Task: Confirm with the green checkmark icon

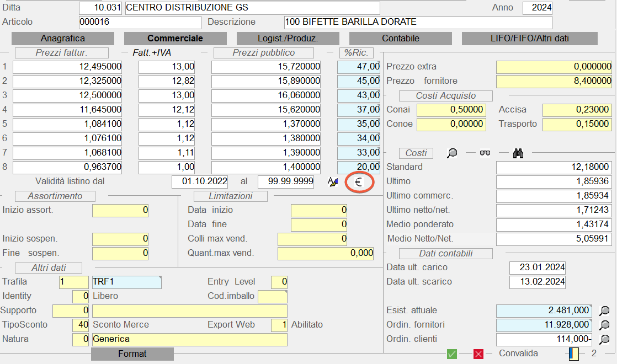Action: (452, 354)
